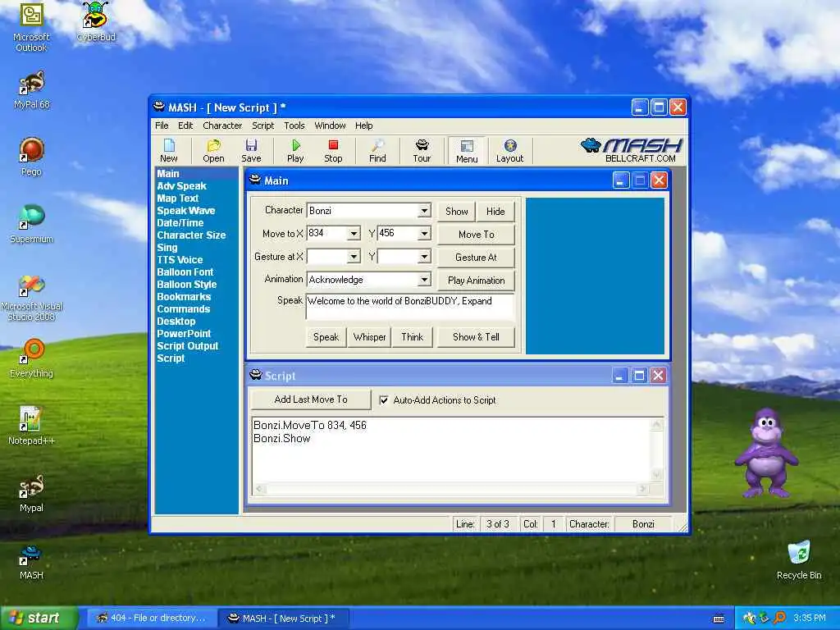Save the script using the Save icon
This screenshot has height=630, width=840.
coord(251,151)
